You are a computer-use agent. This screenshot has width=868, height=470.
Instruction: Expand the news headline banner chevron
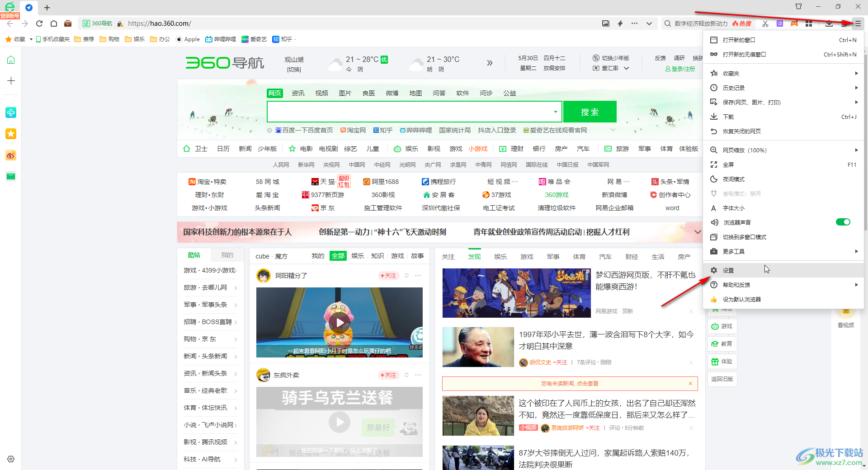(x=698, y=232)
